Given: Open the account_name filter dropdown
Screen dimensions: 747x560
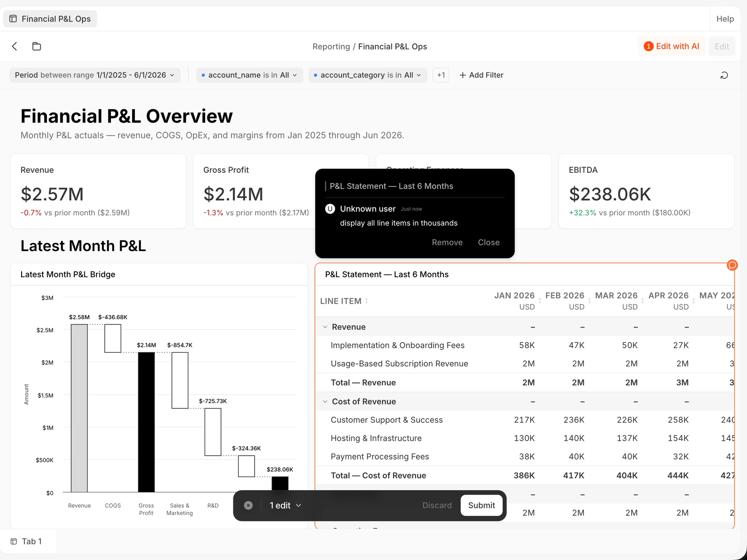Looking at the screenshot, I should pos(249,75).
